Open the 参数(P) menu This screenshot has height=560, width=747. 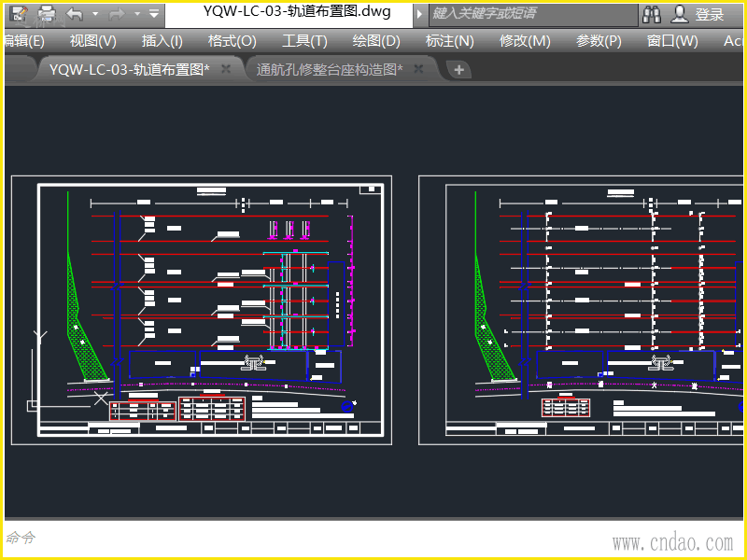pos(599,41)
